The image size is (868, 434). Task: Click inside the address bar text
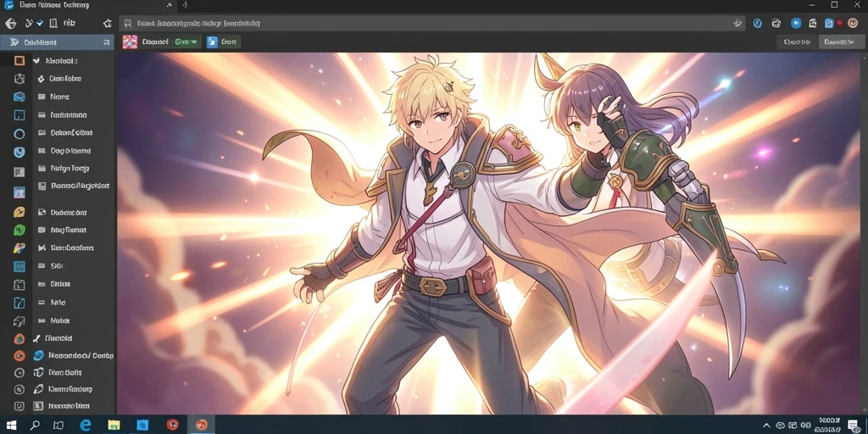pyautogui.click(x=198, y=23)
